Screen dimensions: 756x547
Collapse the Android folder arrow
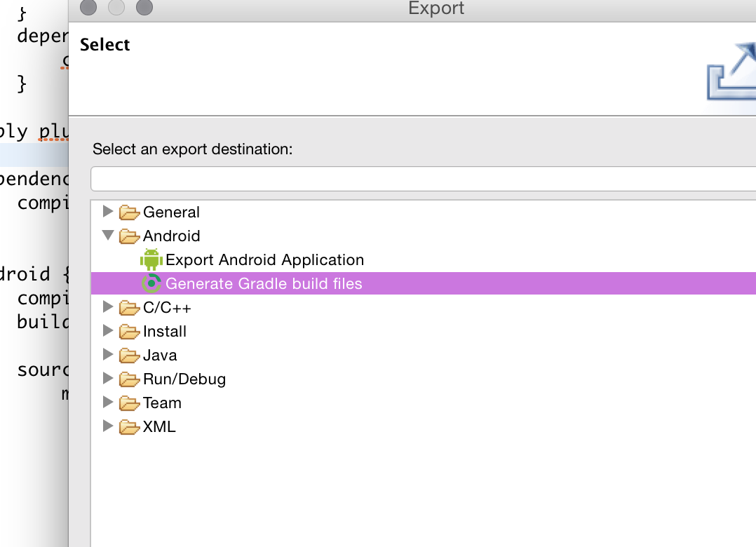click(108, 235)
